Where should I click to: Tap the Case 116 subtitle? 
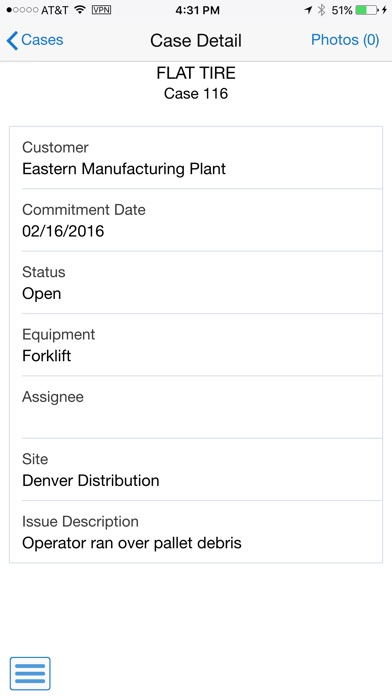[196, 94]
